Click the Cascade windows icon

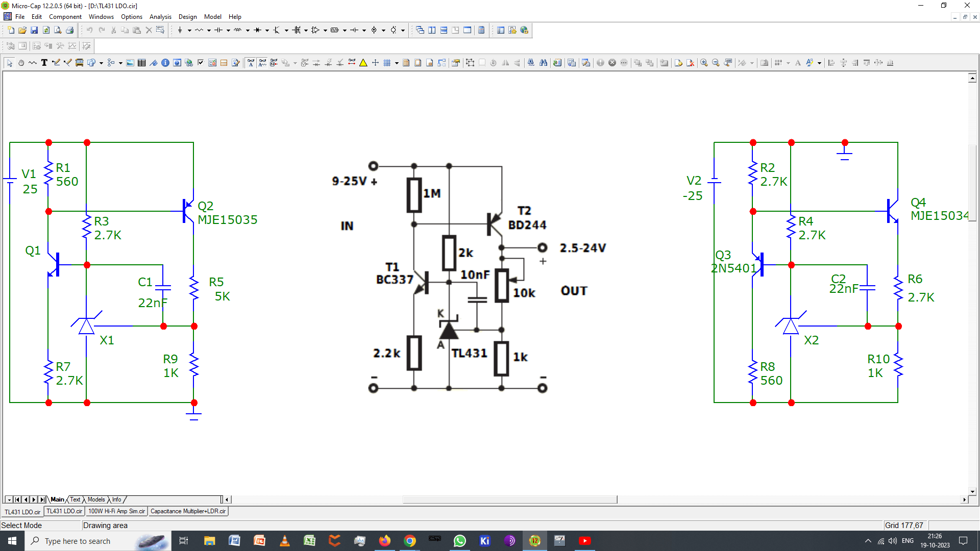pyautogui.click(x=420, y=30)
